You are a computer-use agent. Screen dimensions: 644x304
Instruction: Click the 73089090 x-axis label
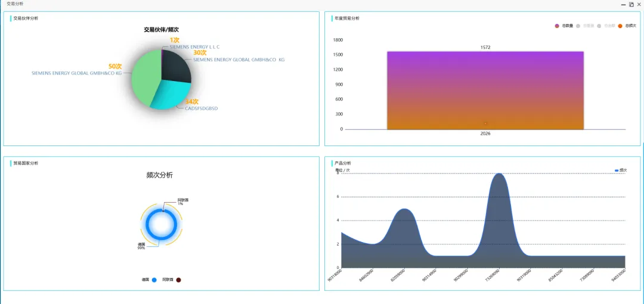(587, 275)
